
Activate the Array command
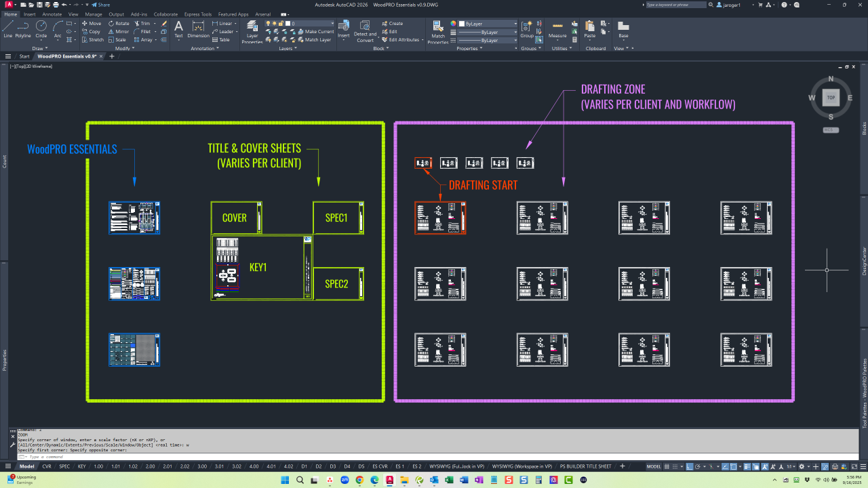[143, 40]
